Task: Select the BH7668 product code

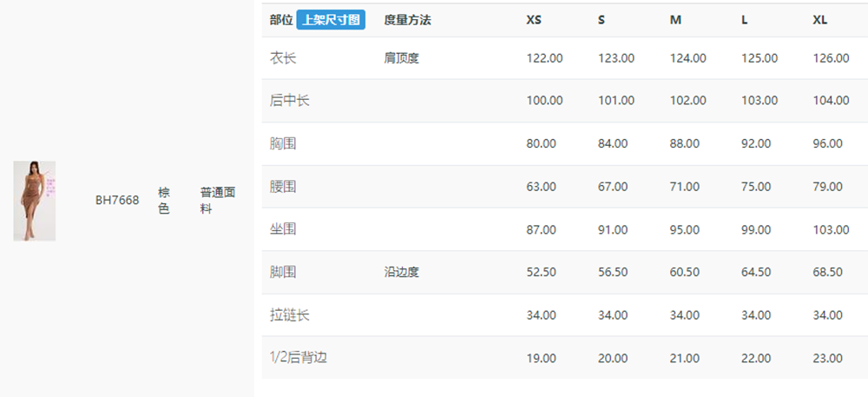Action: pos(117,201)
